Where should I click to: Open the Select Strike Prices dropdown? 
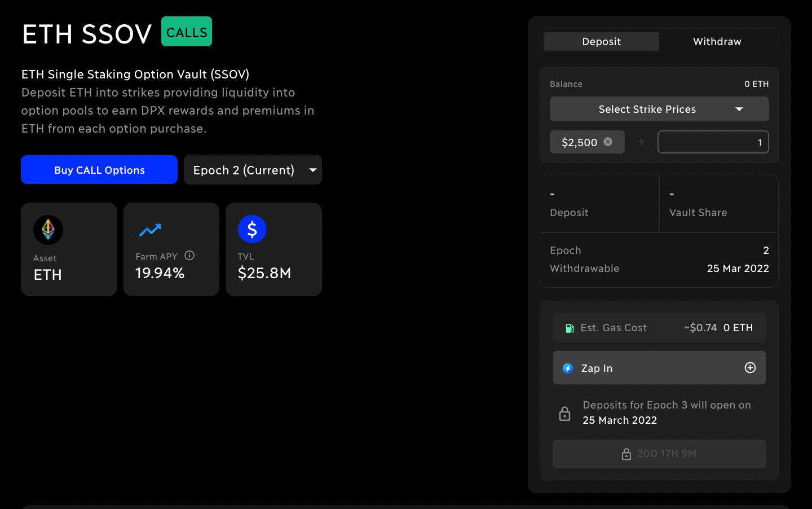[659, 109]
